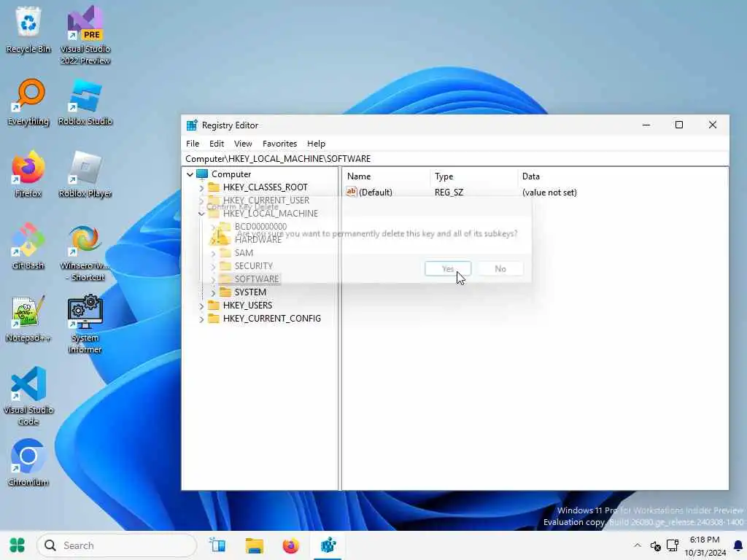Click the (Default) value ab icon

click(x=351, y=192)
